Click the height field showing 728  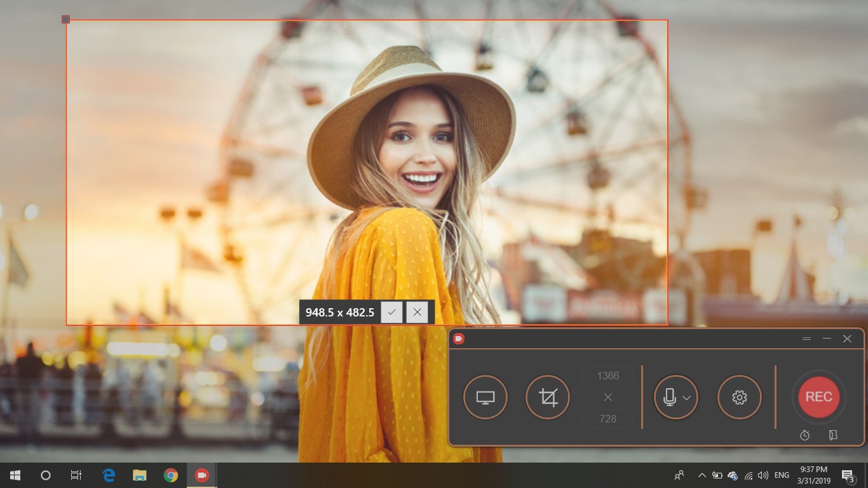coord(608,419)
